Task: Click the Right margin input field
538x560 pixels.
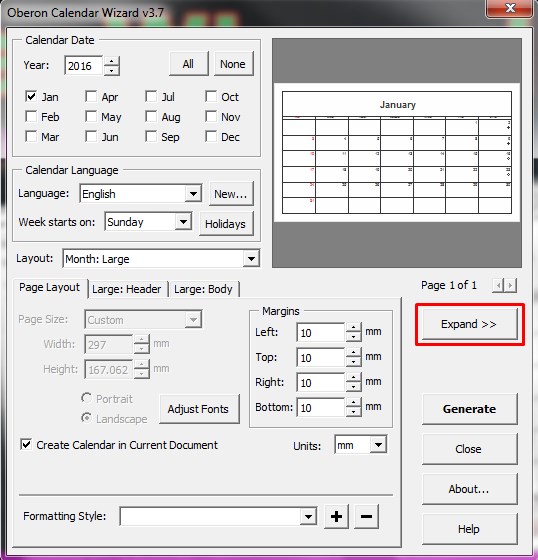Action: [321, 382]
